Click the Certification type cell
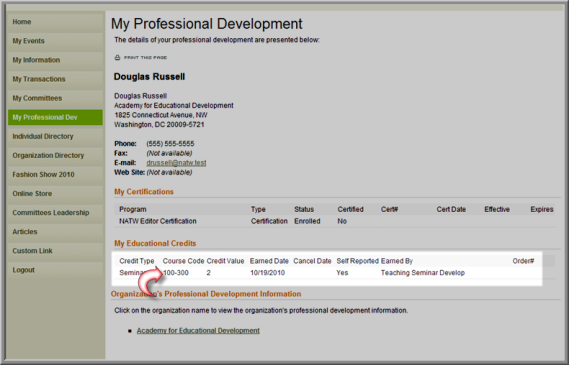This screenshot has height=365, width=569. click(x=269, y=221)
